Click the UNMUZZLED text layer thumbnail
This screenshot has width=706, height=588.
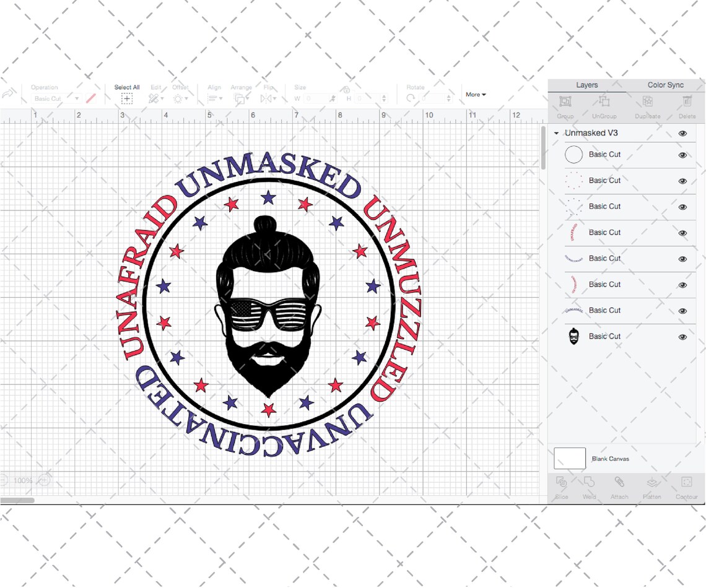(573, 284)
